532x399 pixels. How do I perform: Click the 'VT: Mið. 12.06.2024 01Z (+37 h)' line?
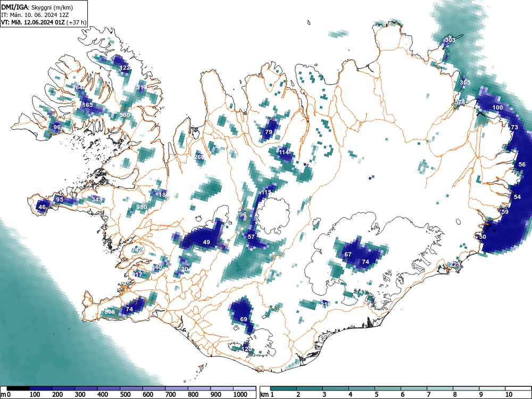[44, 22]
